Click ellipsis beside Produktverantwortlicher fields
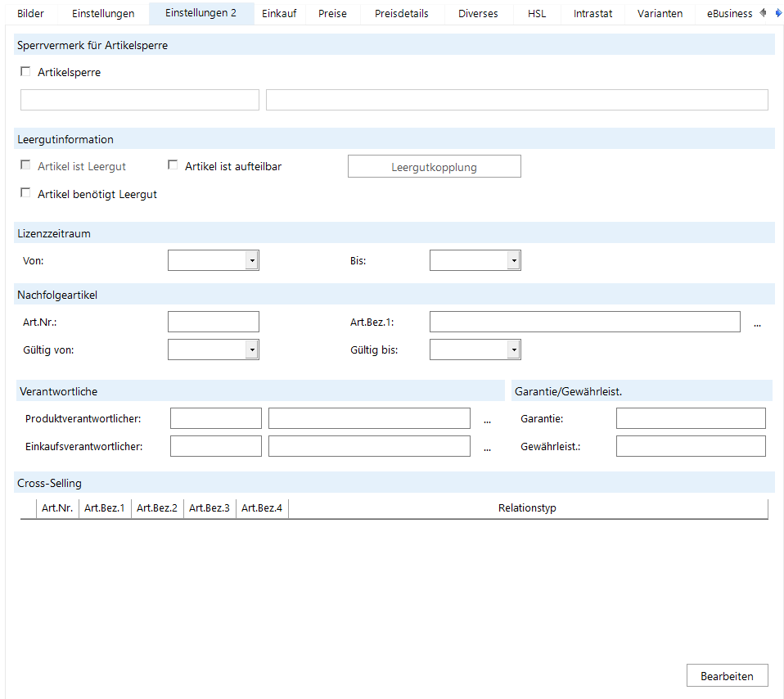This screenshot has height=699, width=784. click(x=487, y=419)
